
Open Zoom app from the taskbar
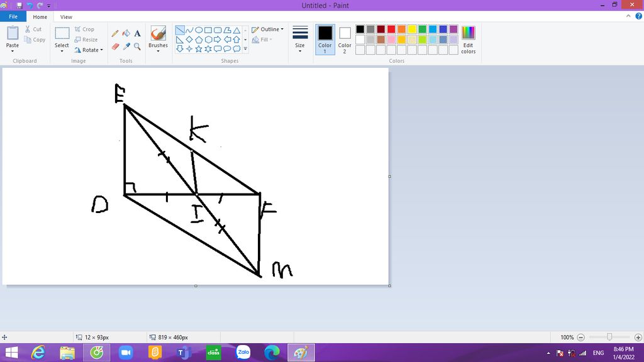coord(126,353)
